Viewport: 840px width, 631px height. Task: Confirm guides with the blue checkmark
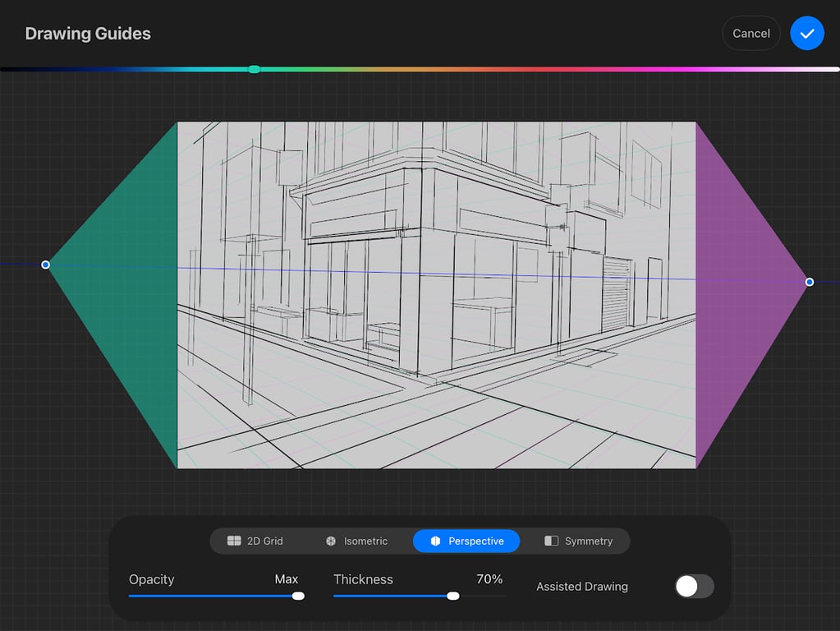point(807,33)
